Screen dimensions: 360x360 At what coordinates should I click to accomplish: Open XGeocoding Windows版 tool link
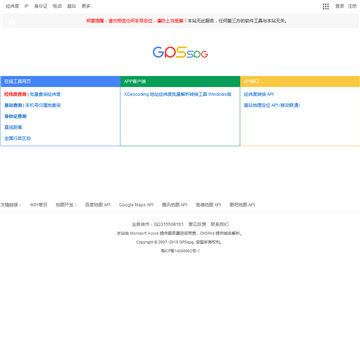click(x=178, y=94)
